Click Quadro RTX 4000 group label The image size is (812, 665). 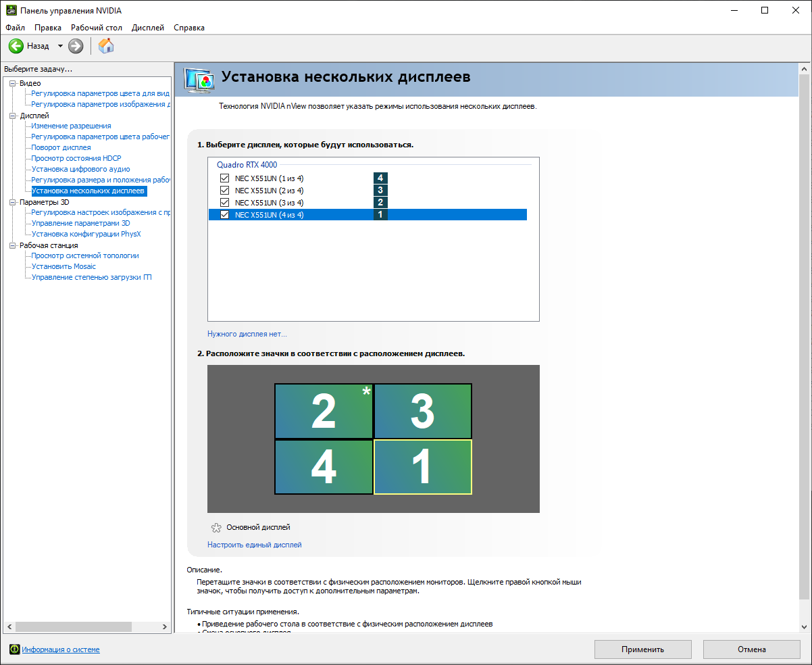click(247, 164)
